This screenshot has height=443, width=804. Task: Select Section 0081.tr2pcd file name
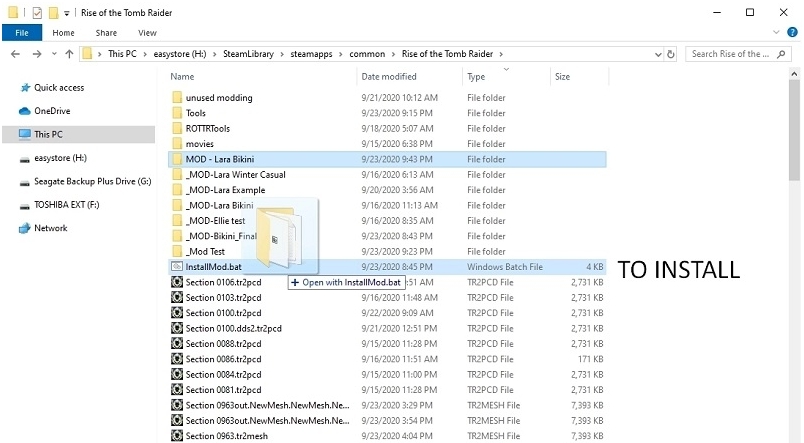224,390
